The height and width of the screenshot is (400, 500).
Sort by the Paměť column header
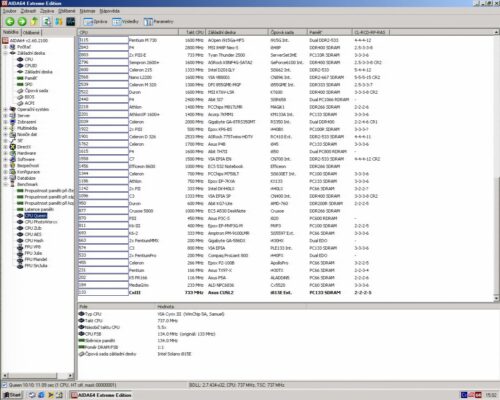coord(329,32)
